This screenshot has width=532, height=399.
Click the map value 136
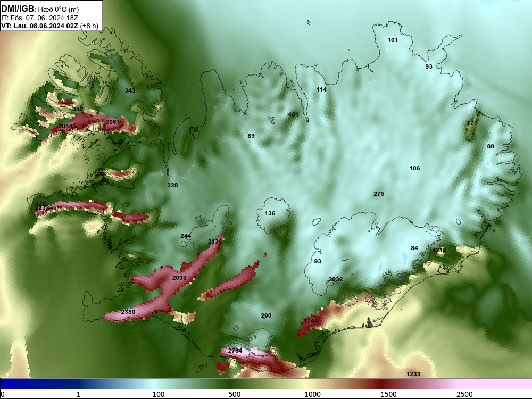pos(270,213)
